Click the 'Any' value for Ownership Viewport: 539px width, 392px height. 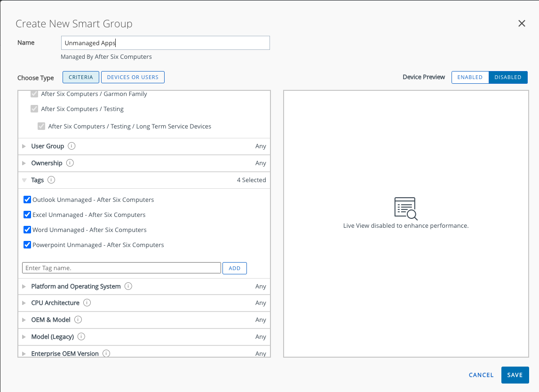click(x=261, y=163)
